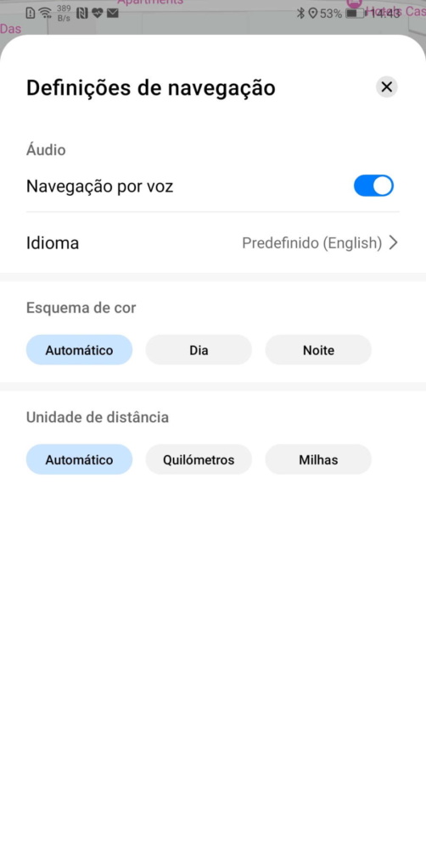Choose Quilómetros distance unit
The width and height of the screenshot is (426, 868).
click(199, 459)
